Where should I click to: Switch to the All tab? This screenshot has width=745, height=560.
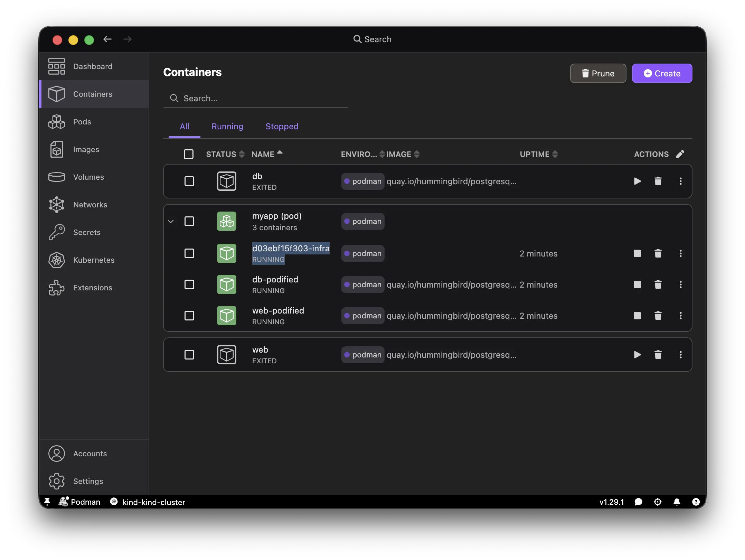185,127
